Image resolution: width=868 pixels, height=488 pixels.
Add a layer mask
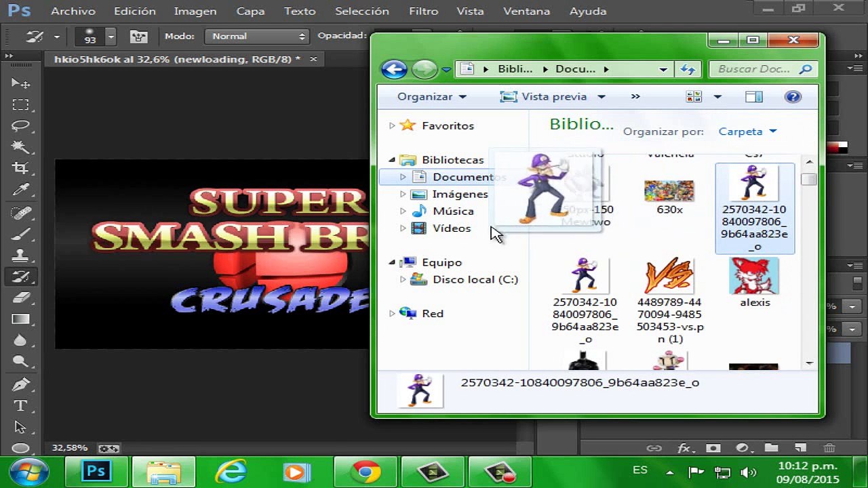(713, 448)
